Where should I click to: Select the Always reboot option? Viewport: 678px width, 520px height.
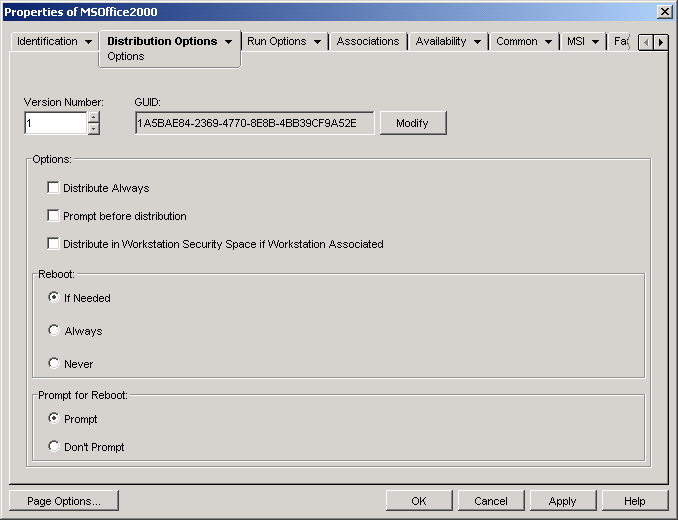tap(54, 331)
